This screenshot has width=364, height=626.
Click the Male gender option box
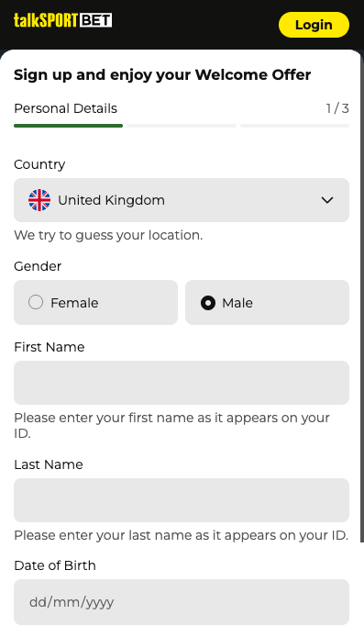click(x=267, y=302)
